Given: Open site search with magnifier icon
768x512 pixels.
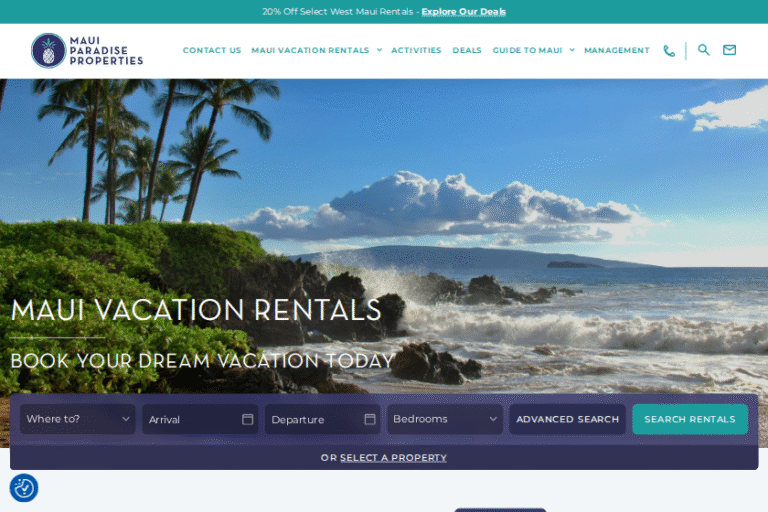Looking at the screenshot, I should (x=703, y=50).
